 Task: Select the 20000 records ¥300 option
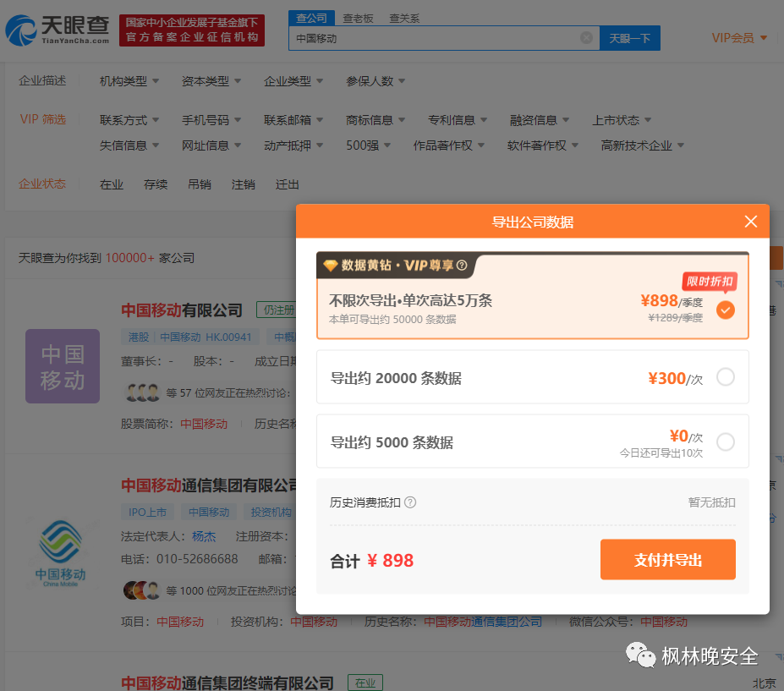[x=533, y=377]
